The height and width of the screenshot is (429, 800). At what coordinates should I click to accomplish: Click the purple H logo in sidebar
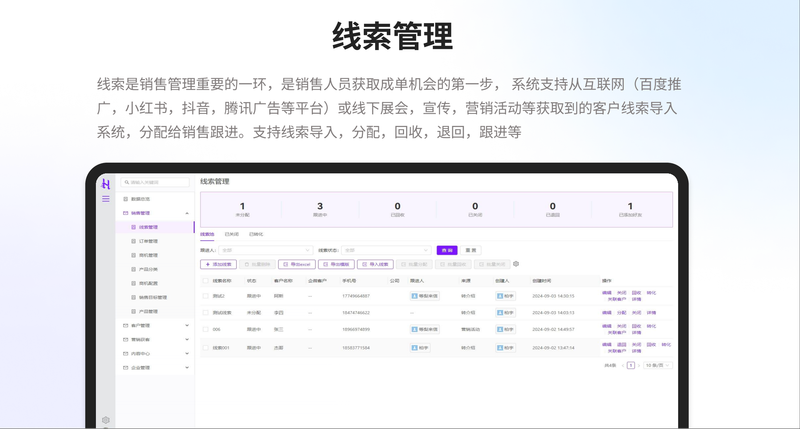[105, 184]
